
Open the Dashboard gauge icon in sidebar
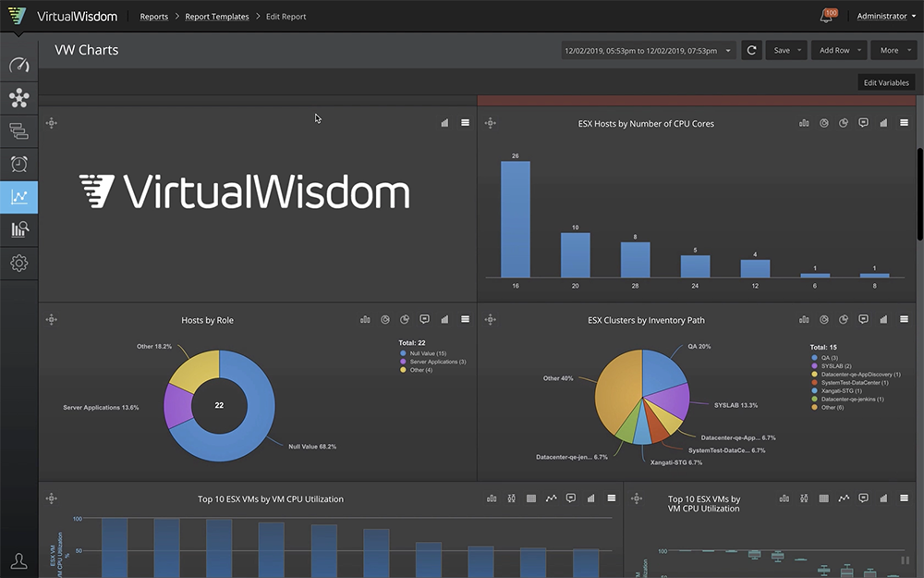point(18,65)
